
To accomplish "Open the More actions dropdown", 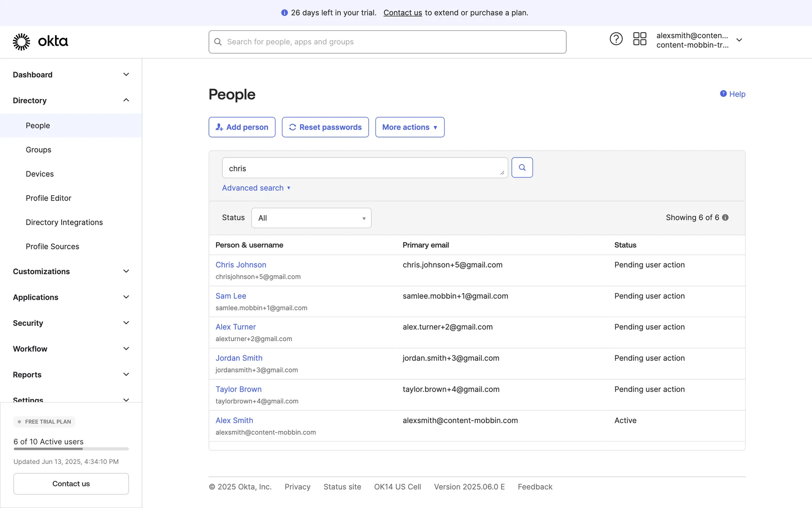I will point(409,127).
